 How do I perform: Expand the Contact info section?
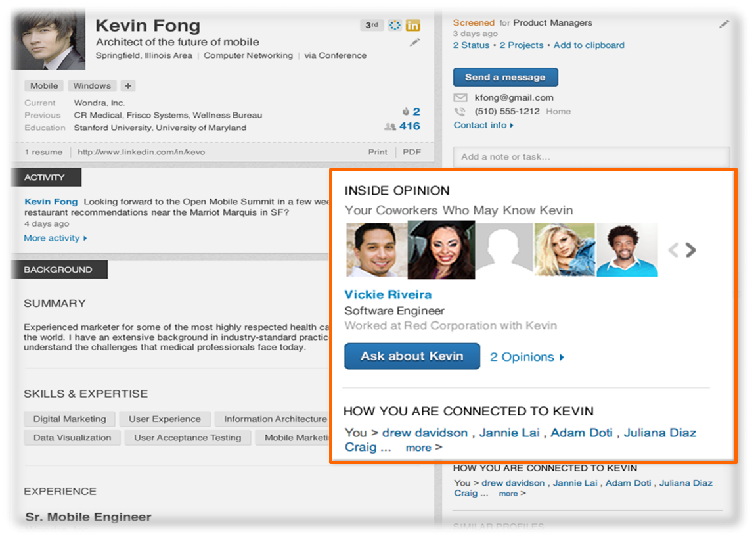click(483, 125)
